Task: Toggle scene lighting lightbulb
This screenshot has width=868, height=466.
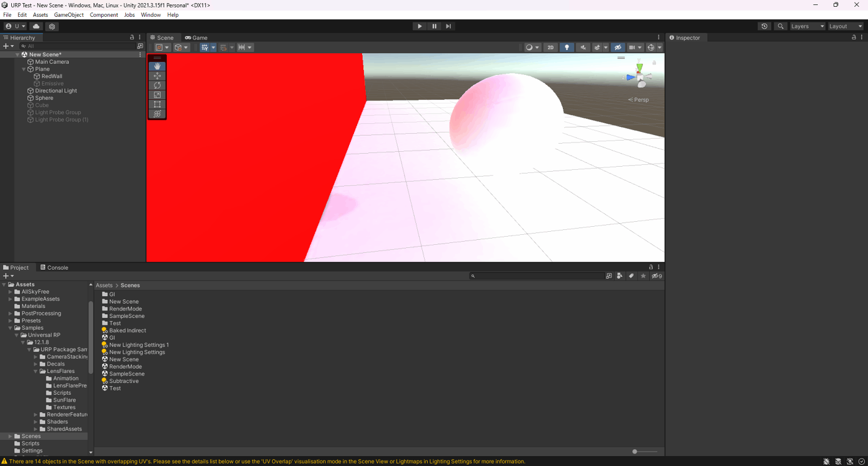Action: (566, 47)
